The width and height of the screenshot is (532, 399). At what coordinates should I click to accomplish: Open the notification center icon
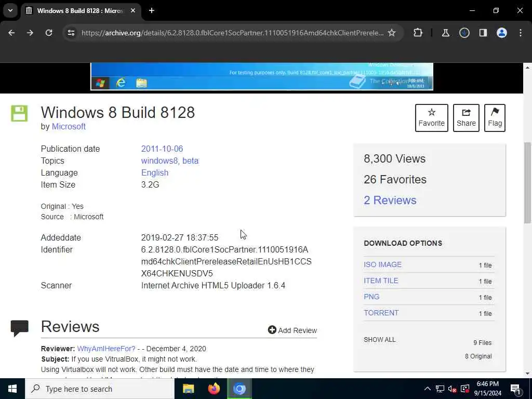click(x=515, y=389)
